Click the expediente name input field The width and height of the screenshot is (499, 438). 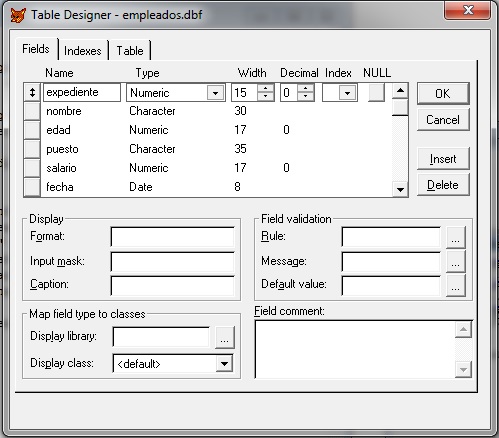82,92
